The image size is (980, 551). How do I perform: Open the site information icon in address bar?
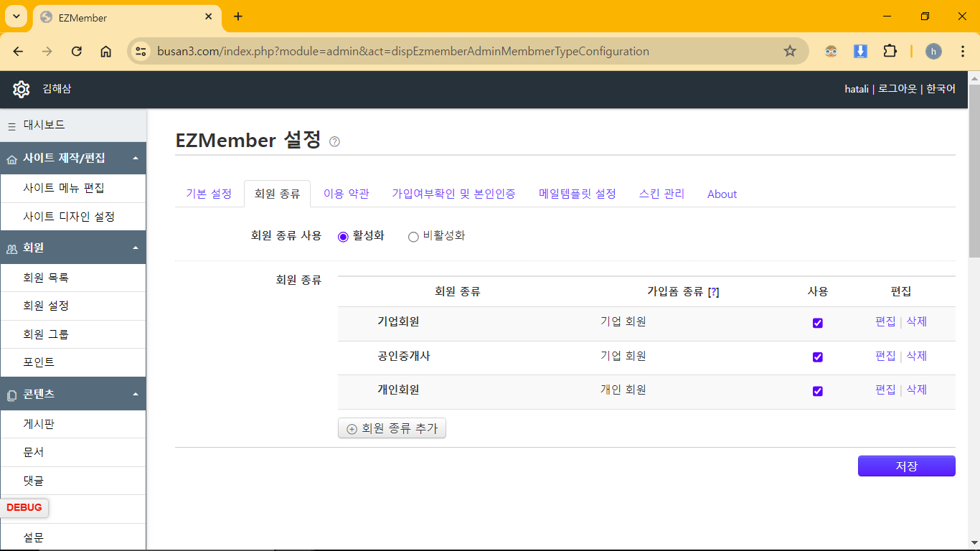point(141,51)
